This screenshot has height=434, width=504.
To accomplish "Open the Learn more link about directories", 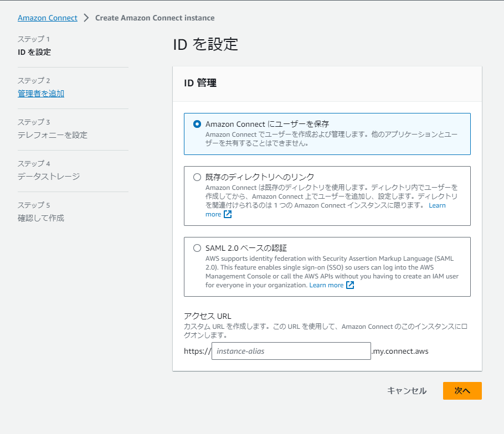I will [x=437, y=205].
